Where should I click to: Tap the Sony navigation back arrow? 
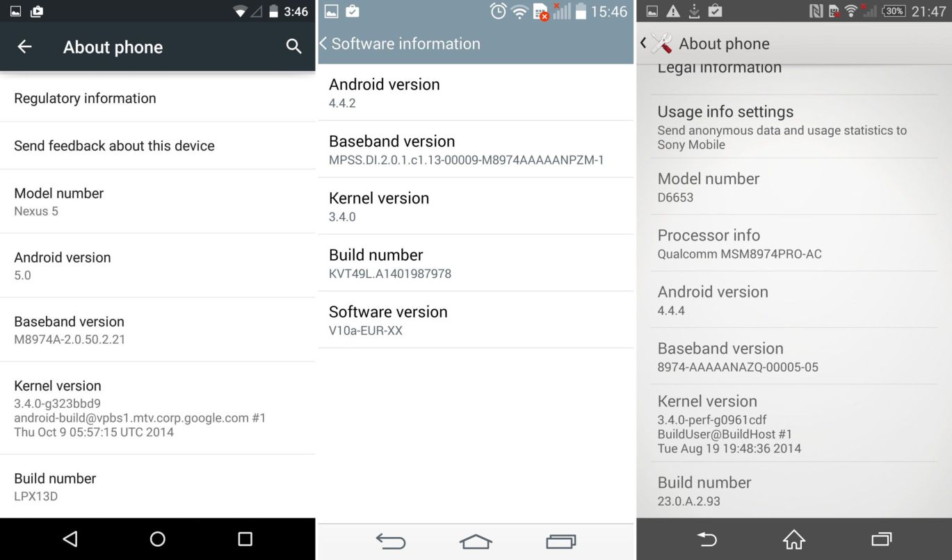(707, 539)
